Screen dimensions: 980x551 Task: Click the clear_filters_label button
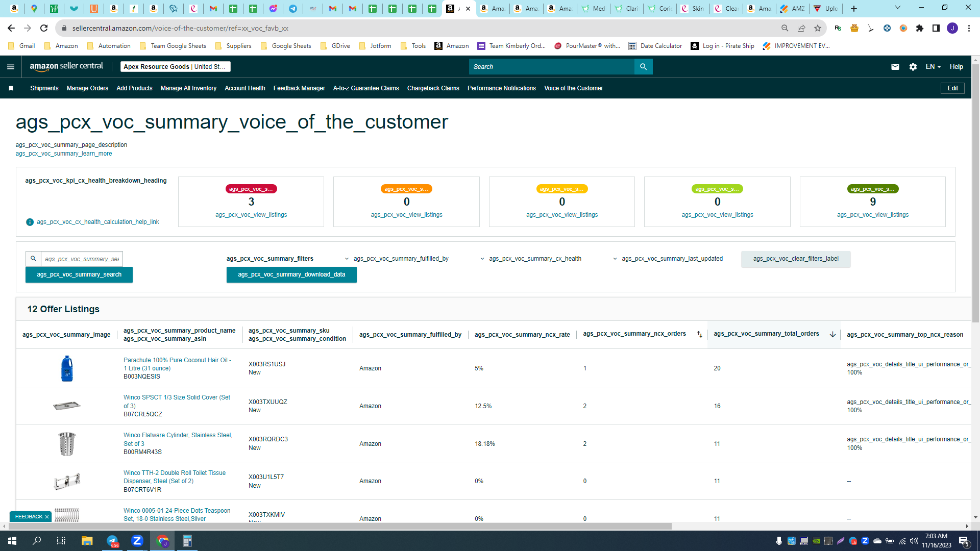pos(796,259)
